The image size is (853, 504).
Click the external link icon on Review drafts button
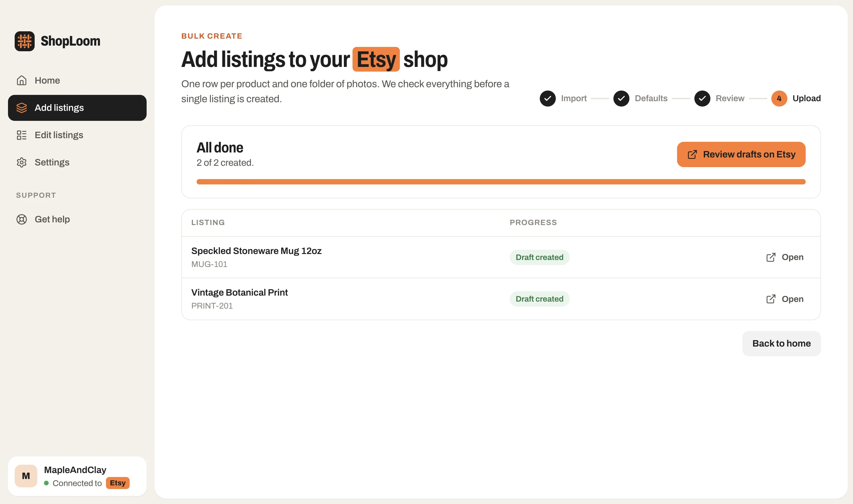(x=692, y=154)
